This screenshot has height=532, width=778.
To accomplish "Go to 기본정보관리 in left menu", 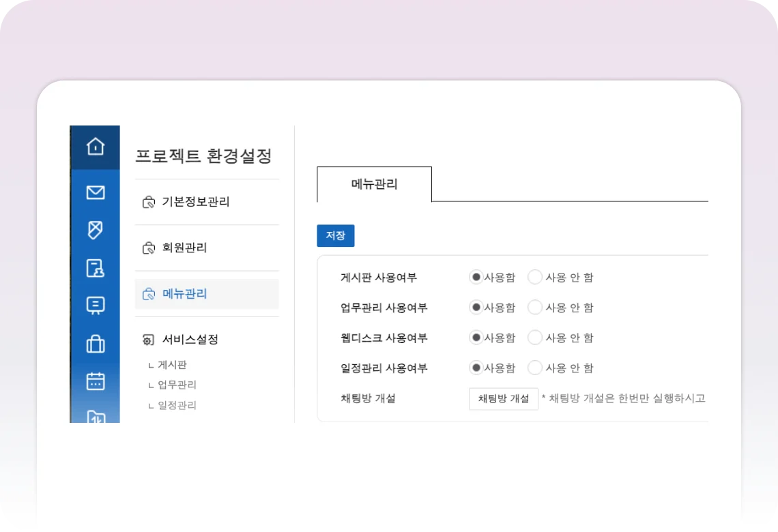I will coord(195,202).
